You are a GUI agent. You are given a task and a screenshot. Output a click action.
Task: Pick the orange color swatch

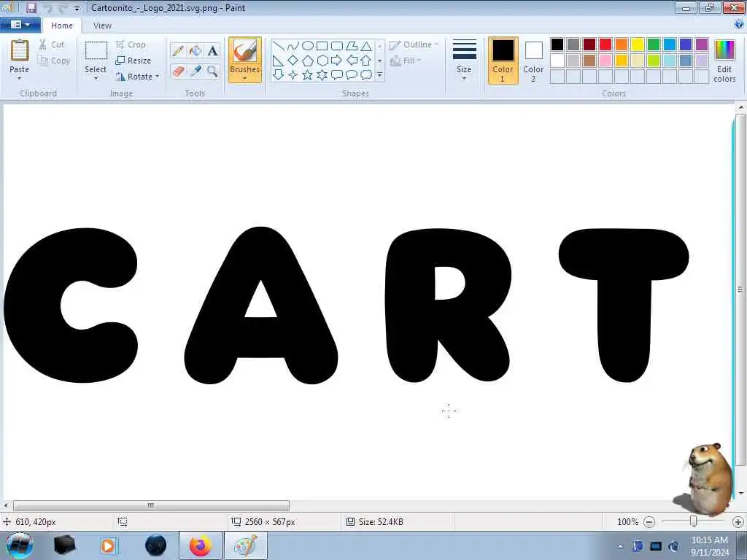pos(622,44)
